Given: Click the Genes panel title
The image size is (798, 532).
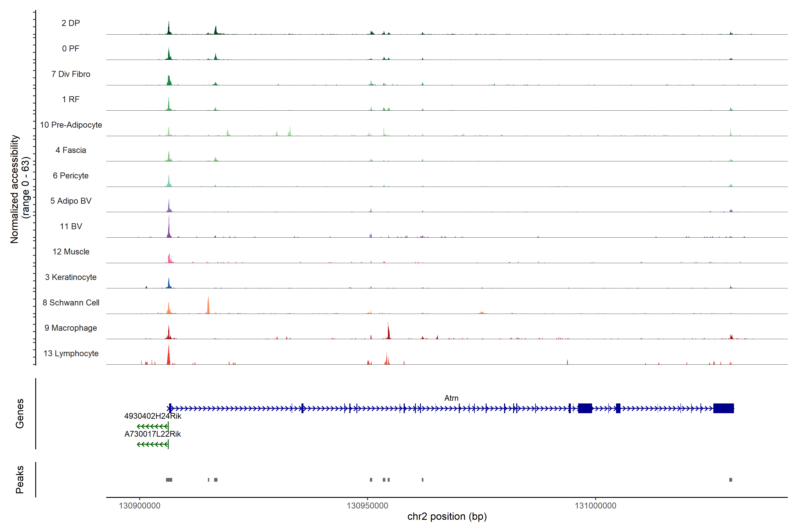Looking at the screenshot, I should point(20,414).
